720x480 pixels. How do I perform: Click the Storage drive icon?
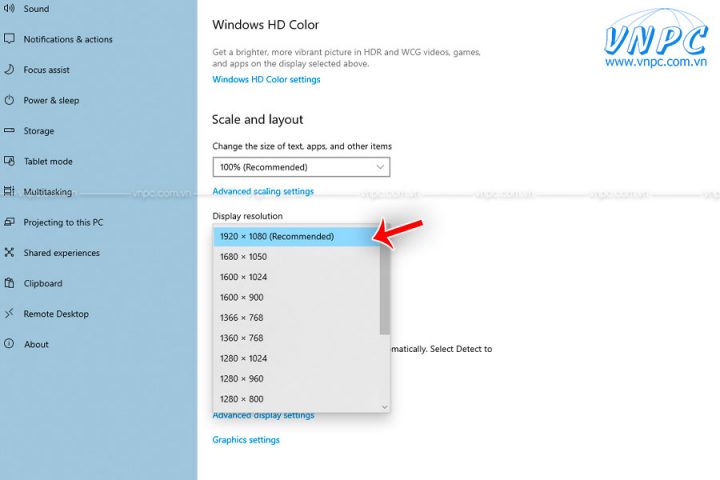[9, 131]
